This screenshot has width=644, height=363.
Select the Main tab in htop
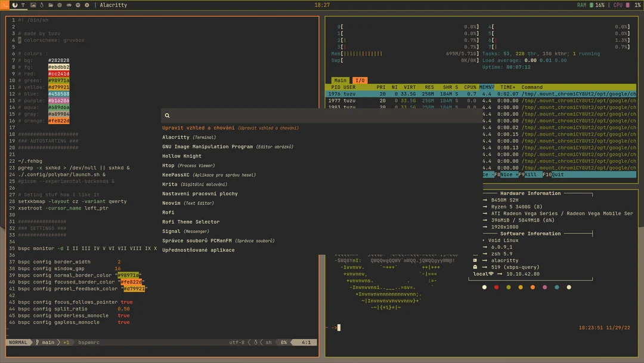(x=340, y=80)
